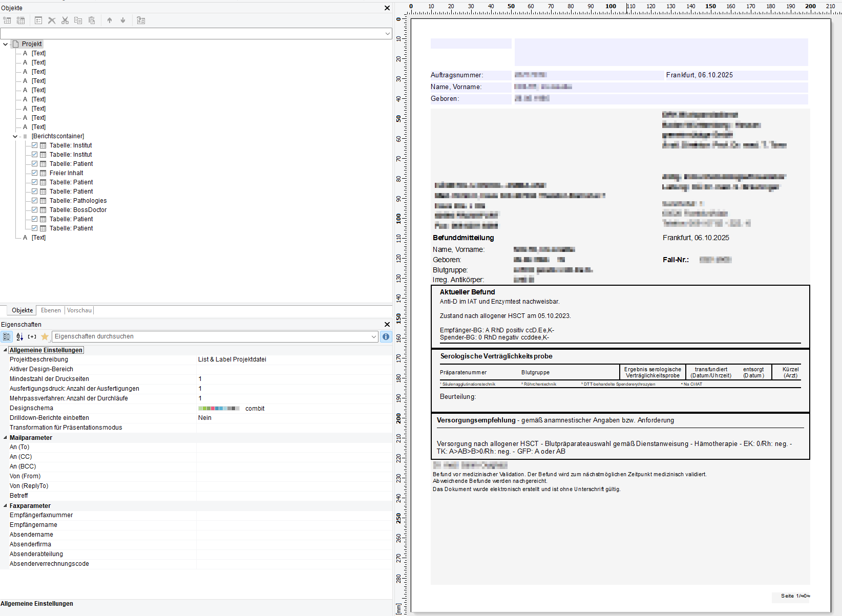This screenshot has height=616, width=842.
Task: Switch to the Vorschau tab
Action: (x=79, y=310)
